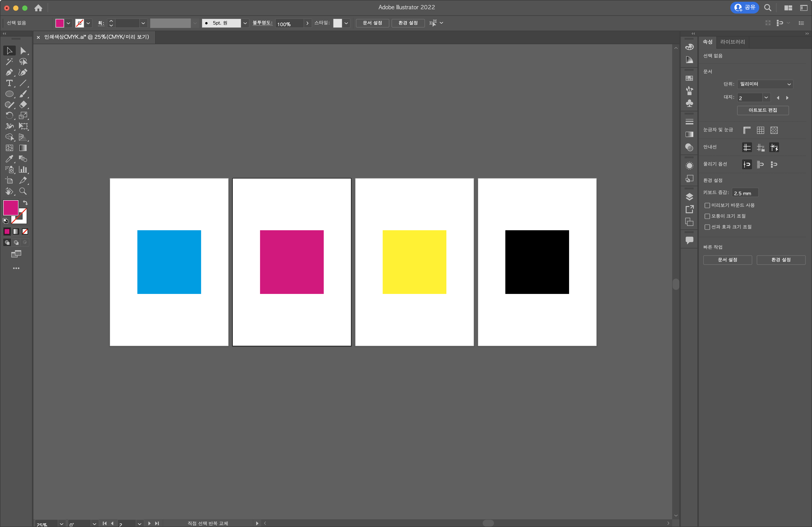Viewport: 812px width, 527px height.
Task: Expand the 대지 artboard number dropdown
Action: coord(766,98)
